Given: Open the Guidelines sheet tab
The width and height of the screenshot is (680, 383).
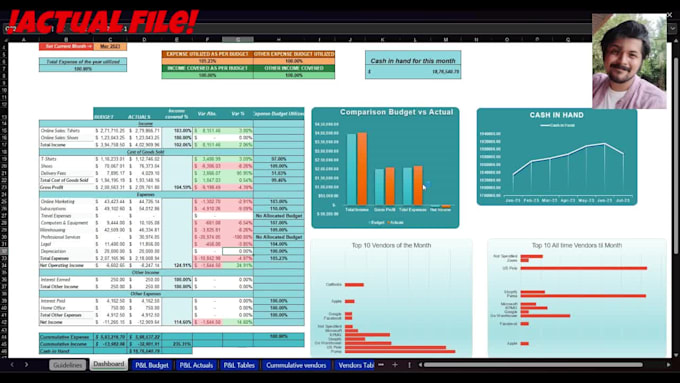Looking at the screenshot, I should click(68, 365).
